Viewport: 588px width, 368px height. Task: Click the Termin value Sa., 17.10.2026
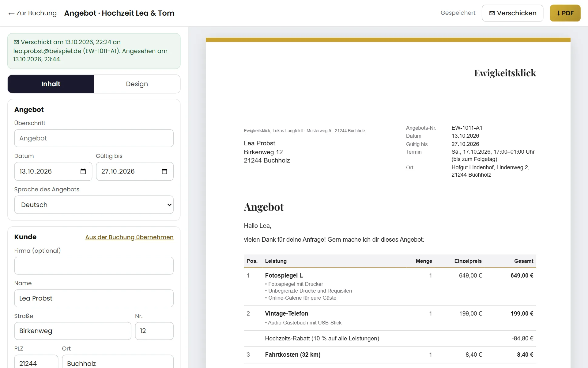pyautogui.click(x=493, y=155)
